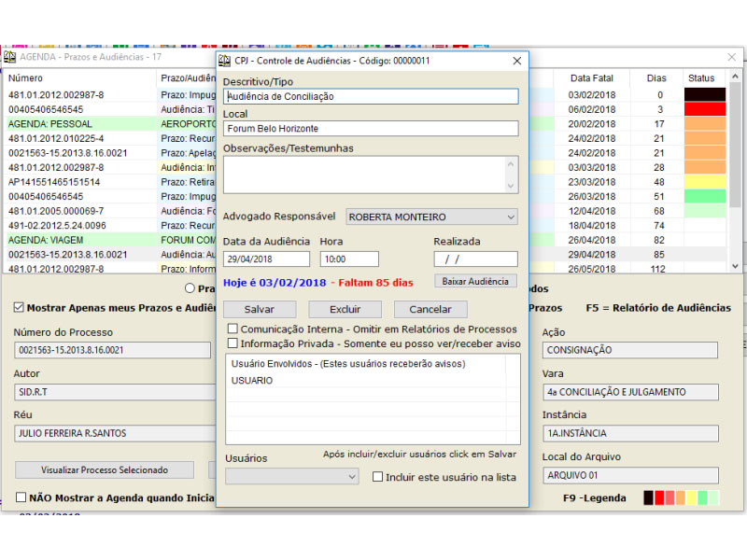Toggle NÃO Mostrar a Agenda checkbox

point(21,497)
